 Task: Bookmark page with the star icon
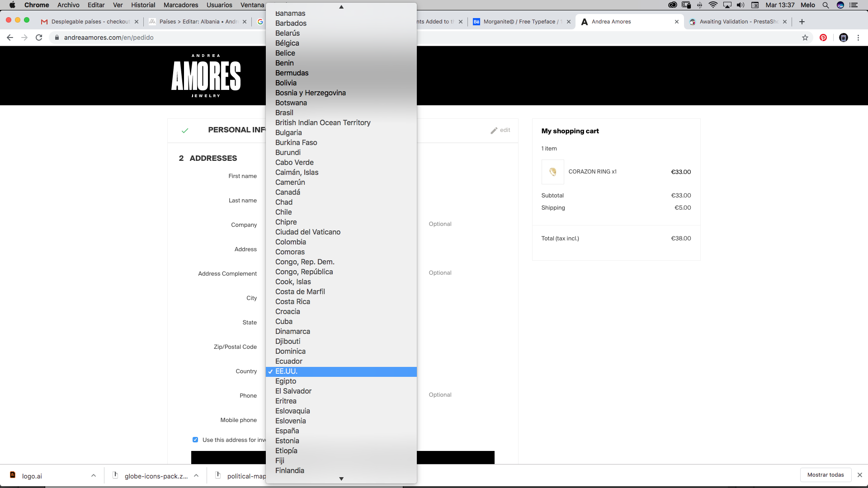(x=805, y=38)
